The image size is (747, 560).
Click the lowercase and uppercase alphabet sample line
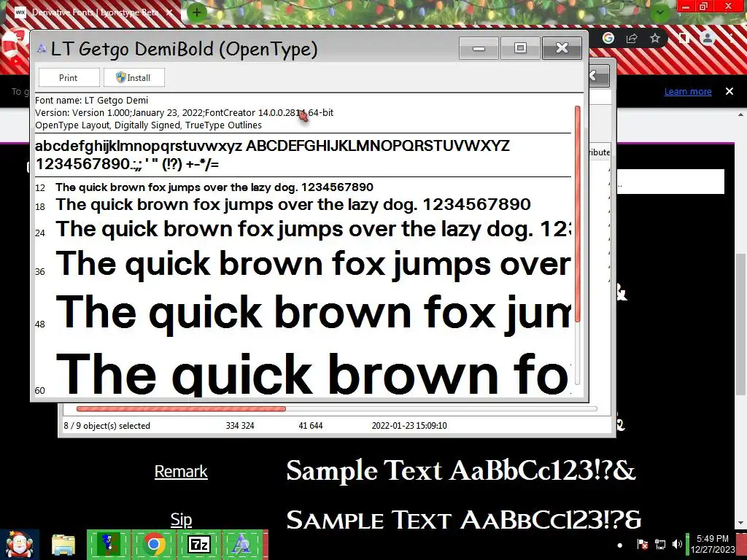click(x=273, y=146)
